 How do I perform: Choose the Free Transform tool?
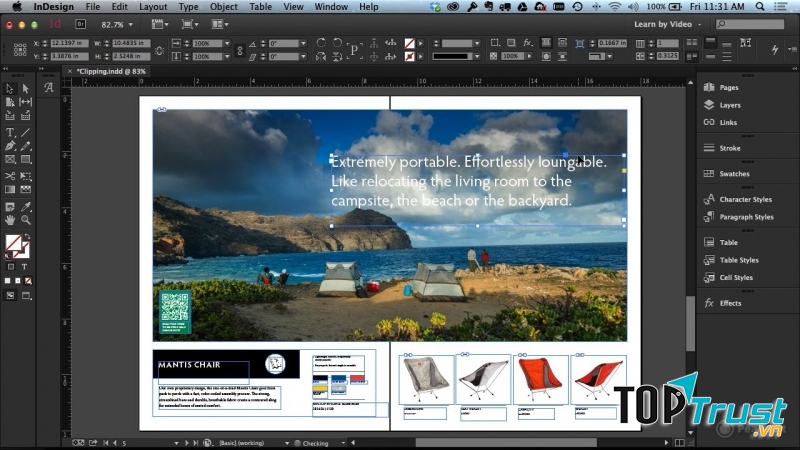point(26,176)
